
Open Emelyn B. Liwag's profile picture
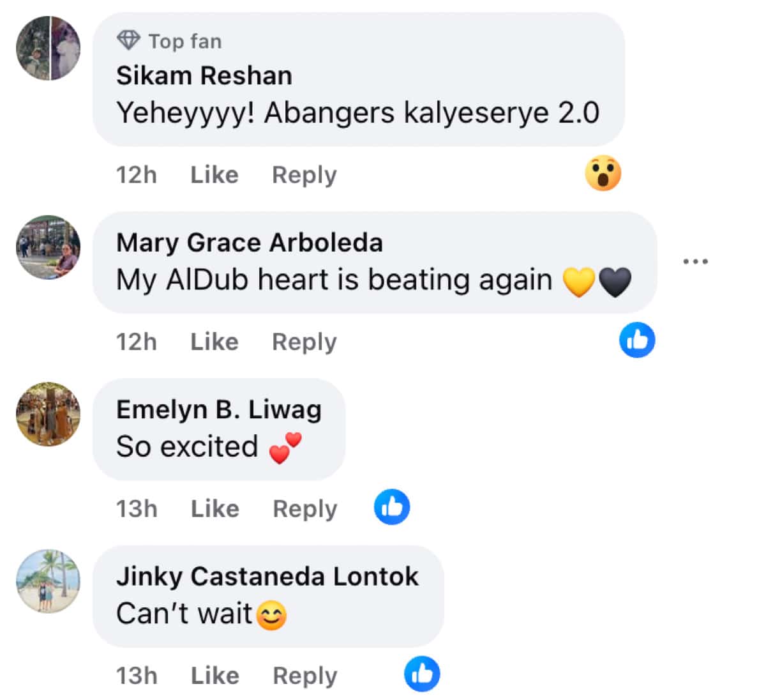pyautogui.click(x=49, y=414)
